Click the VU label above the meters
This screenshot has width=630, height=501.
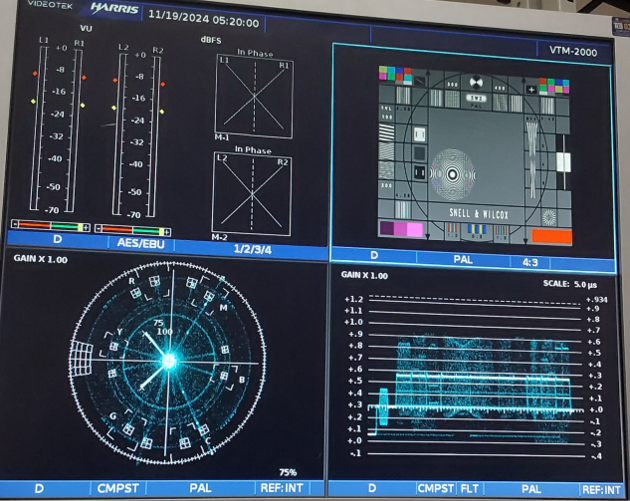click(x=86, y=29)
